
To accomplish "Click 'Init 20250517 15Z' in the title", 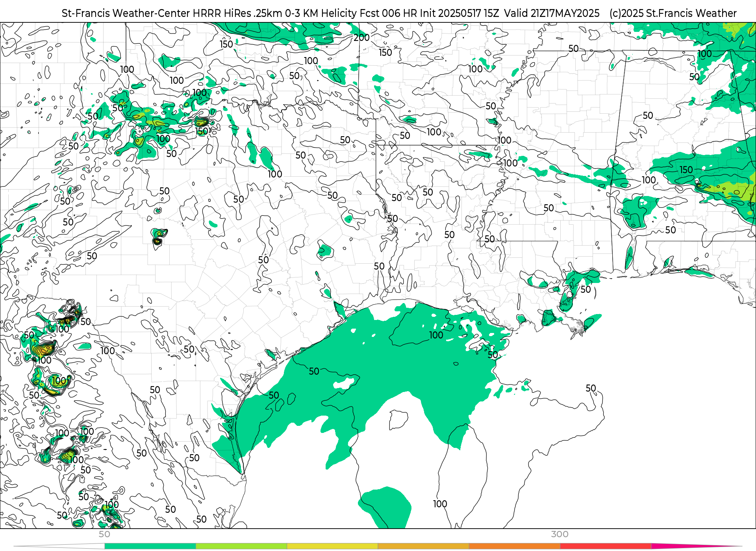I will [x=460, y=13].
